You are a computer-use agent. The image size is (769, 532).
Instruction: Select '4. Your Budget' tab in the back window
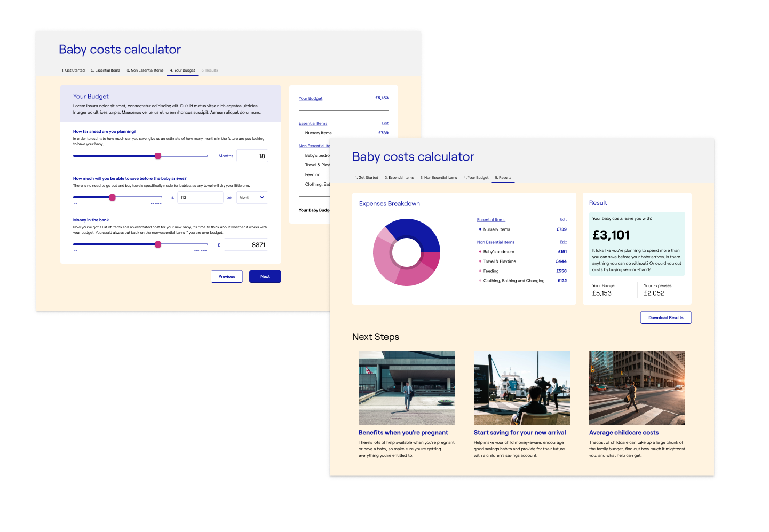183,70
